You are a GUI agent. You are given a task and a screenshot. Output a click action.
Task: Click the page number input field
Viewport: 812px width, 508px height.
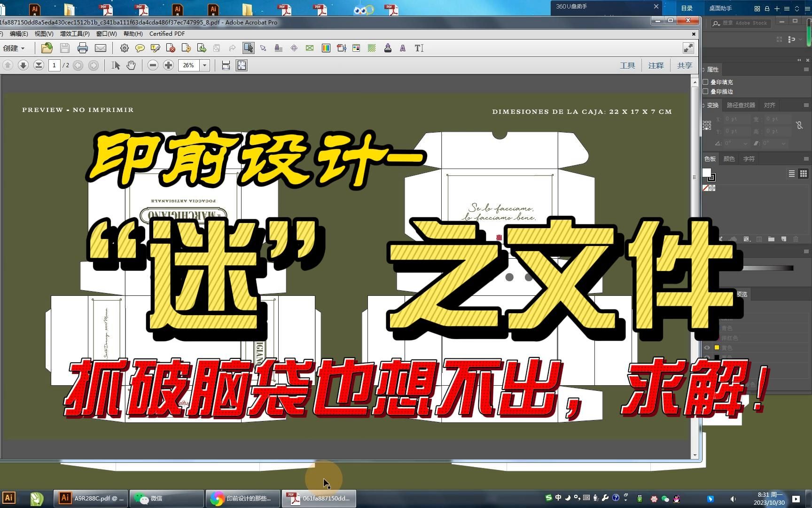point(54,65)
